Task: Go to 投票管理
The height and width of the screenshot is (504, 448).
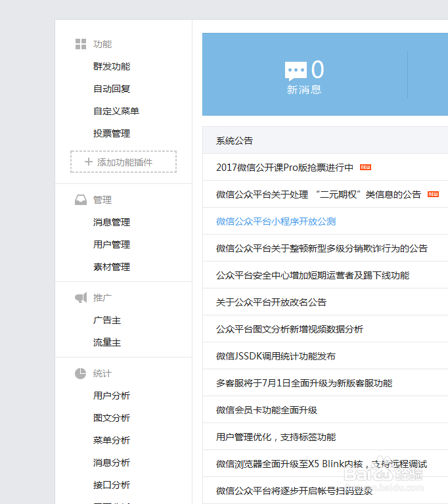Action: click(x=112, y=133)
